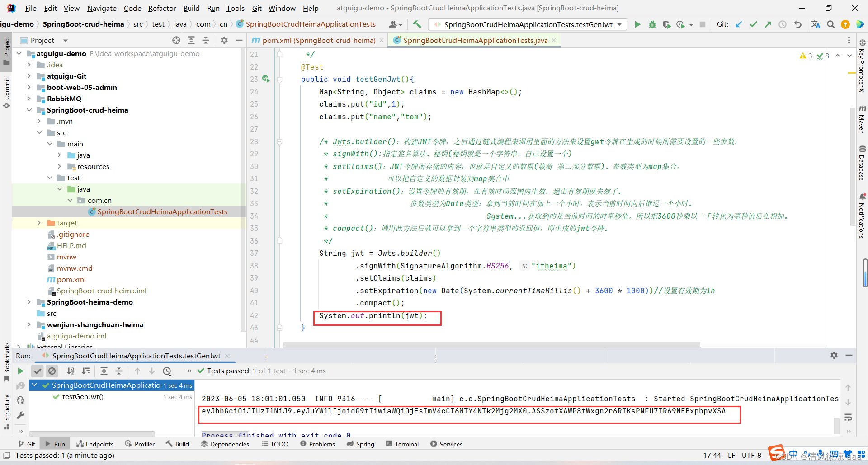Open the LF line separator widget
Viewport: 868px width, 465px height.
[731, 456]
